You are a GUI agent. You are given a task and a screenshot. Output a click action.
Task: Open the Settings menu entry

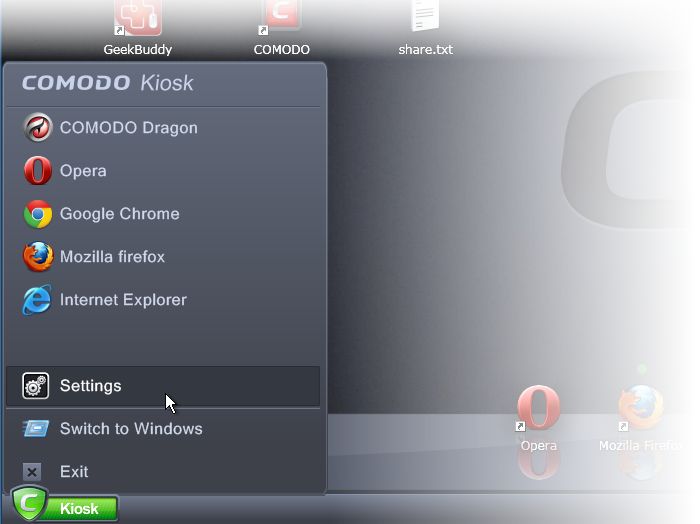pyautogui.click(x=163, y=386)
